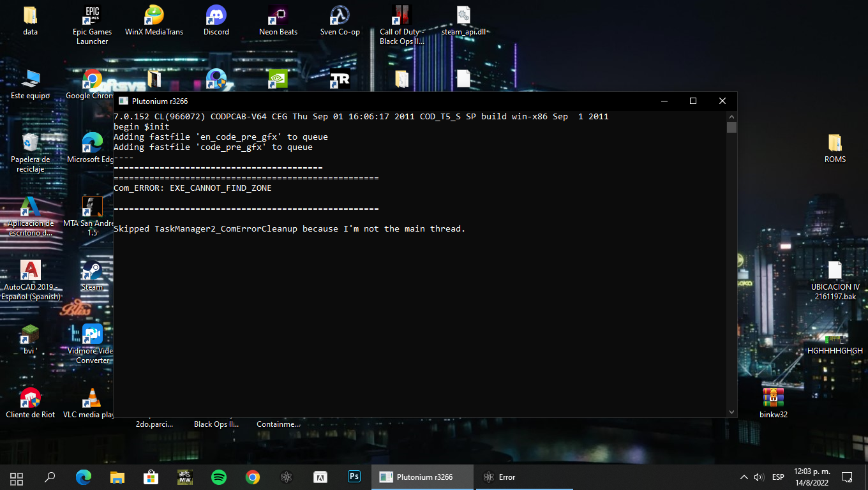Select the bvi Minecraft block icon

(30, 339)
